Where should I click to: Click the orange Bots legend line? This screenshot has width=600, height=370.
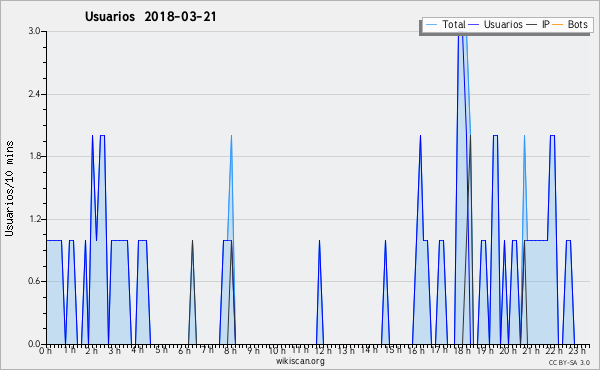click(558, 25)
